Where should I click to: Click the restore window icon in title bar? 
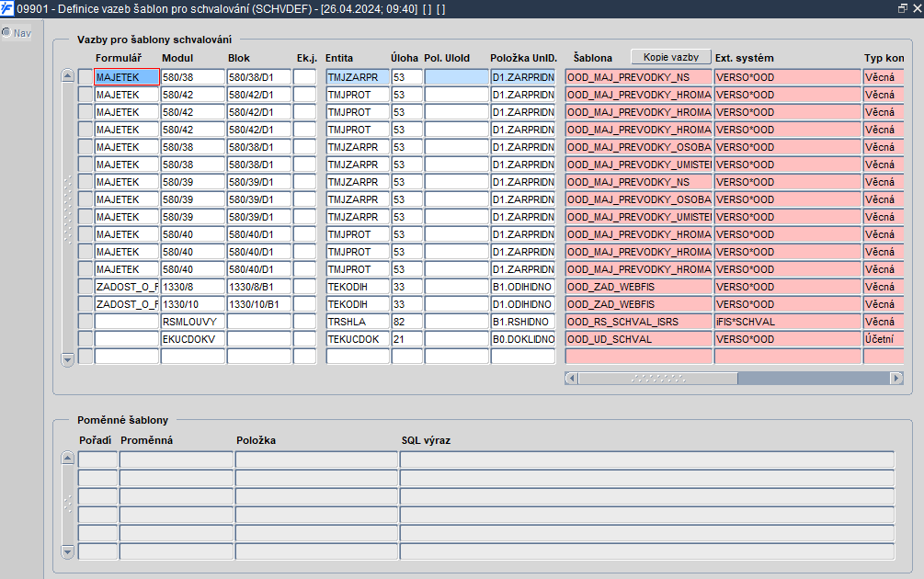[902, 9]
